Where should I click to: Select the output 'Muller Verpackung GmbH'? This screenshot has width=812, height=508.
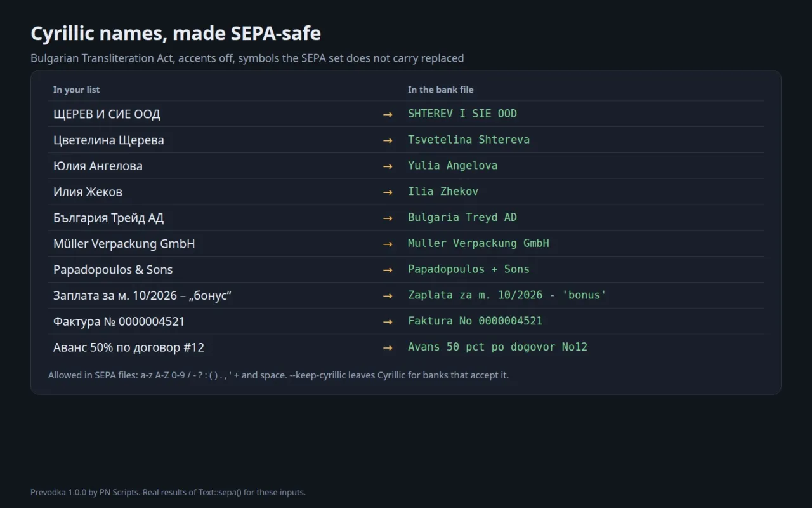click(478, 243)
